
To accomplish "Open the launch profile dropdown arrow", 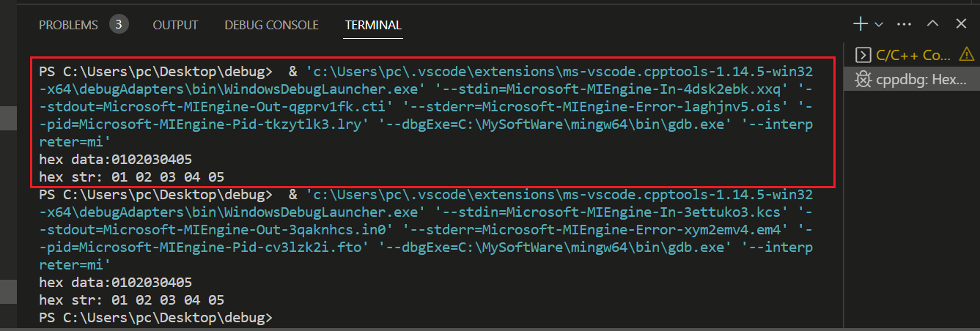I will tap(879, 25).
